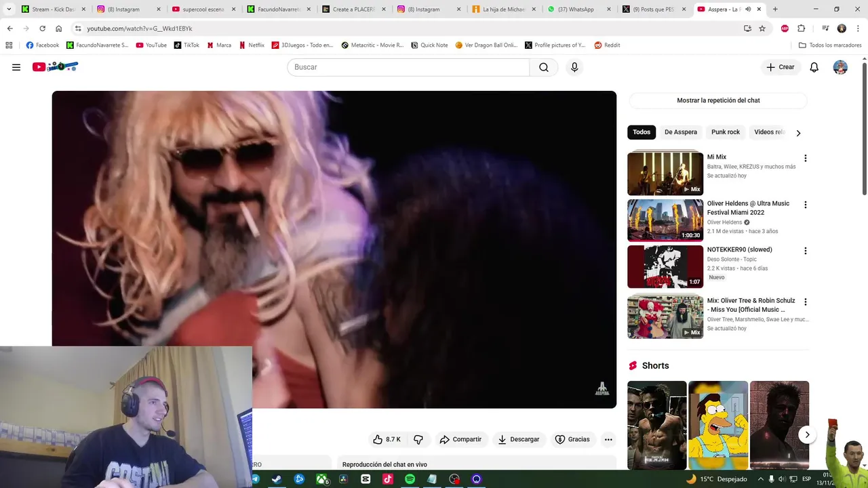Show next Shorts with arrow button
This screenshot has width=868, height=488.
coord(807,435)
